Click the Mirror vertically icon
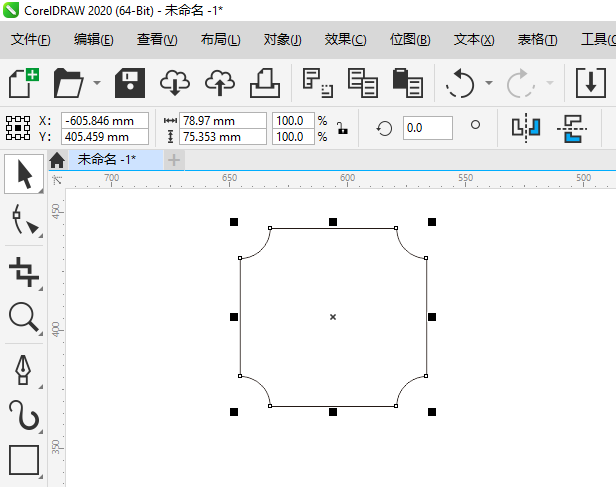Screen dimensions: 616x487 [x=572, y=128]
